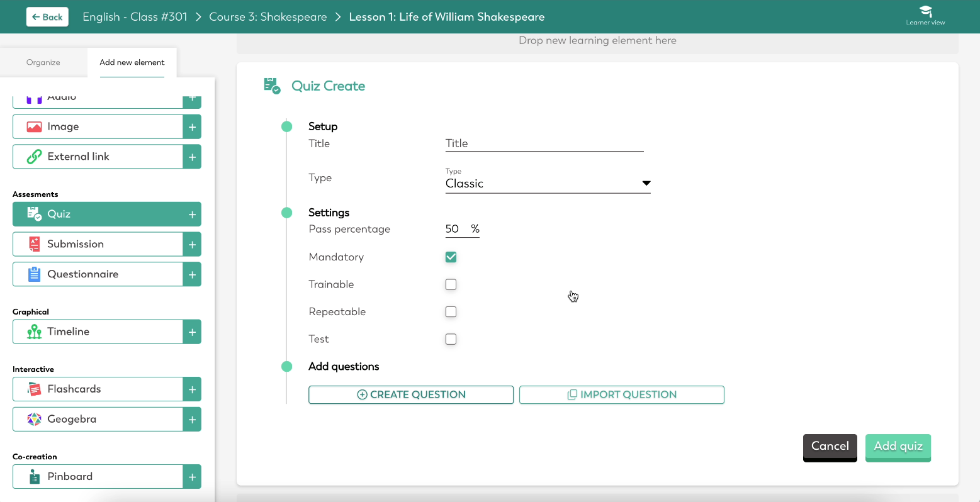Uncheck the Mandatory checkbox
980x502 pixels.
[451, 257]
